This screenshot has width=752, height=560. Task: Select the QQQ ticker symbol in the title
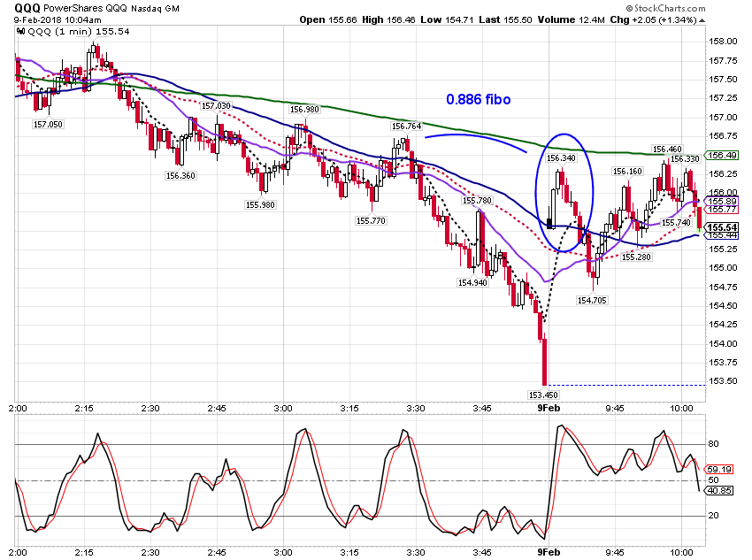coord(27,8)
